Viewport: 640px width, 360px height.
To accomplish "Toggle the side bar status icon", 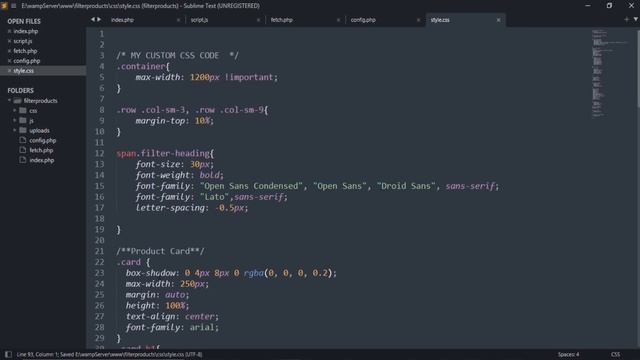I will click(x=8, y=354).
